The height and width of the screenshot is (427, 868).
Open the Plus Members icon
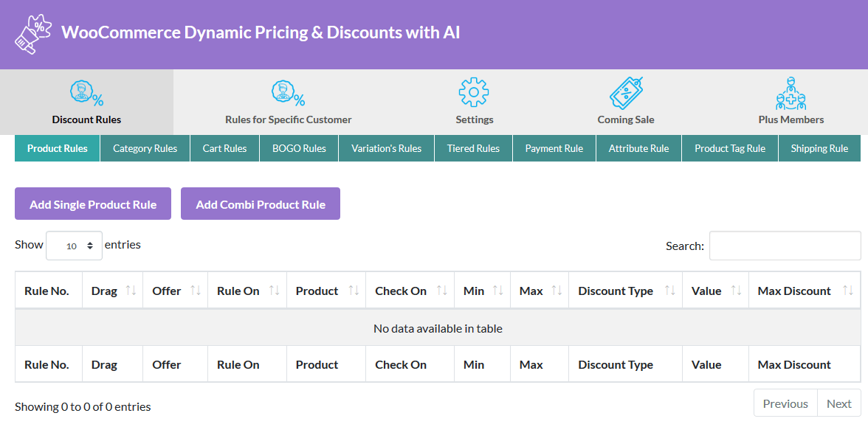tap(790, 93)
